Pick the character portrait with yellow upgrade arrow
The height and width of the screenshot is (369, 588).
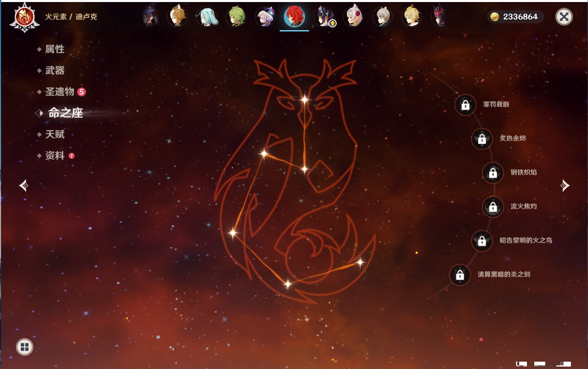[324, 17]
